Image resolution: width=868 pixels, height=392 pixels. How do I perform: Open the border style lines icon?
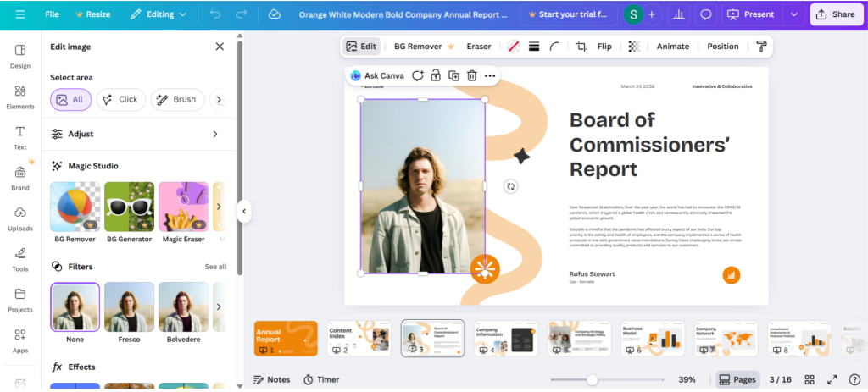[x=534, y=47]
